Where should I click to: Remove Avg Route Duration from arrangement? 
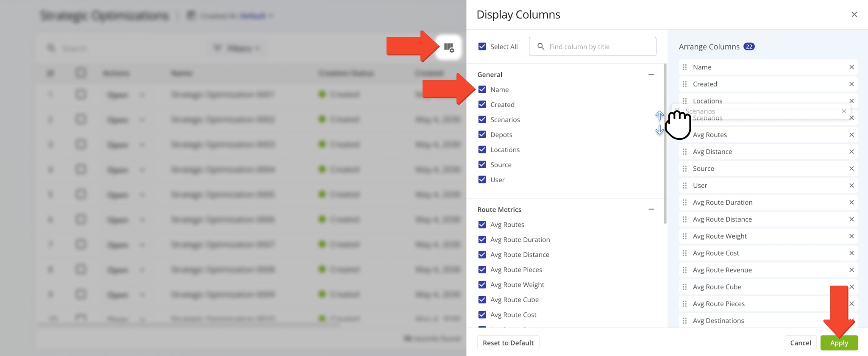coord(851,203)
